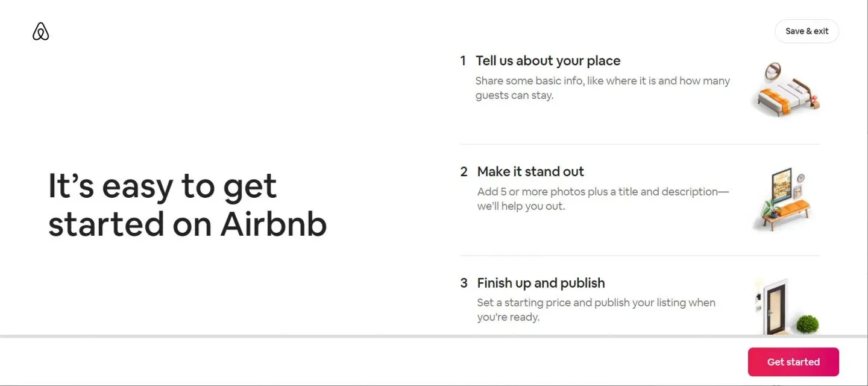Click the "It's easy to get started" headline
Screen dimensions: 868x386
point(187,205)
